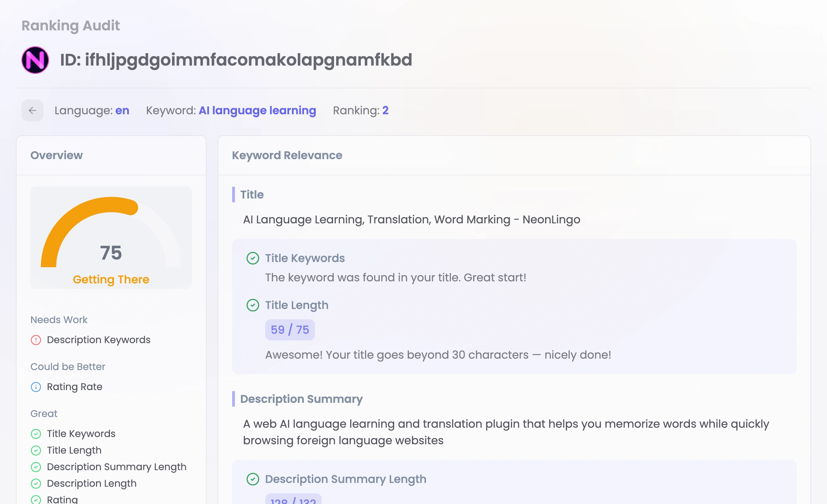Click check icon in Description Summary Length card
The width and height of the screenshot is (827, 504).
point(253,479)
